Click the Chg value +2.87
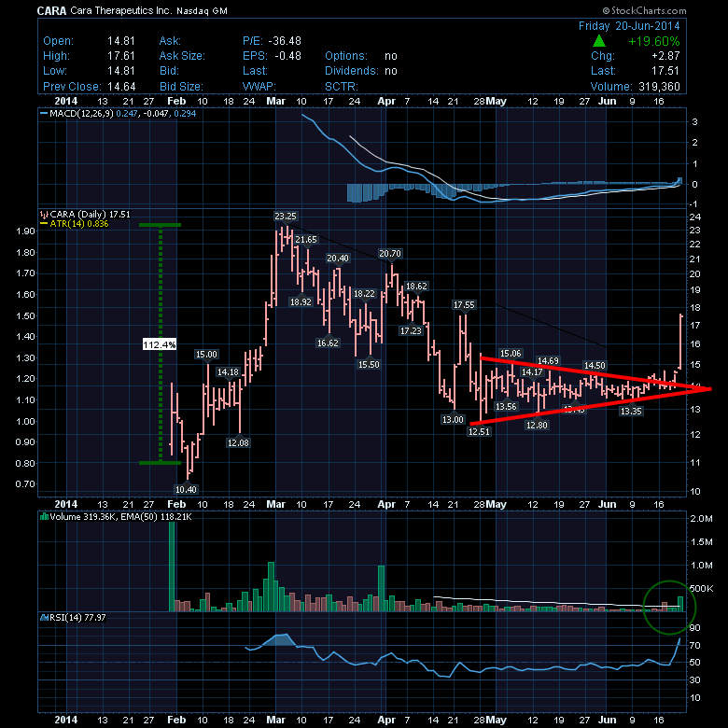Image resolution: width=728 pixels, height=728 pixels. click(665, 56)
